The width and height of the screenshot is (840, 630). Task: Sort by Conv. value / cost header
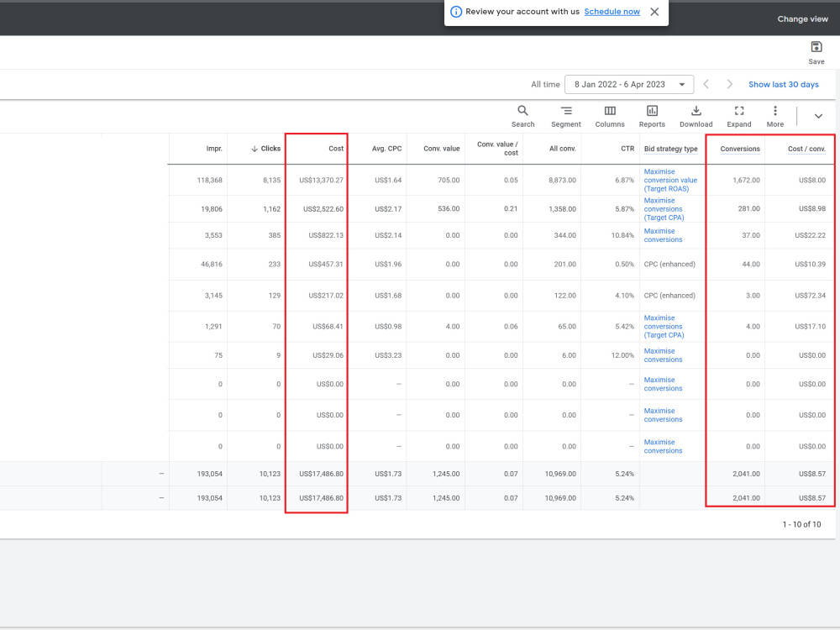497,149
